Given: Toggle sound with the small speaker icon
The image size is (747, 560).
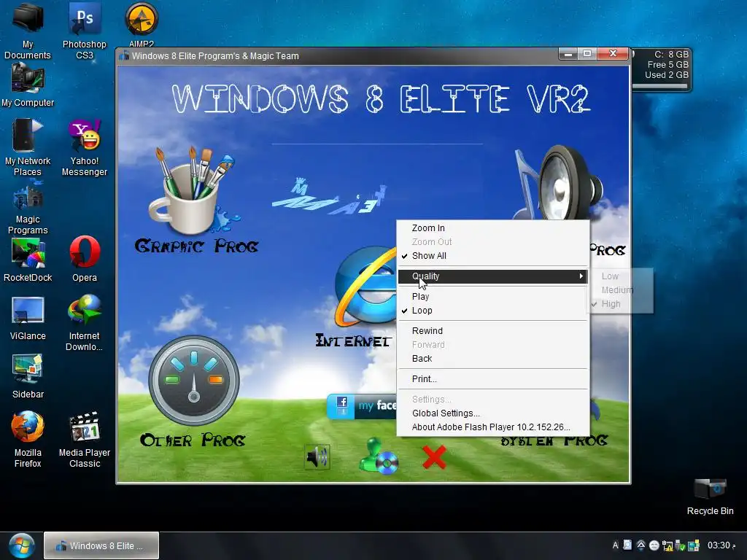Looking at the screenshot, I should 317,457.
